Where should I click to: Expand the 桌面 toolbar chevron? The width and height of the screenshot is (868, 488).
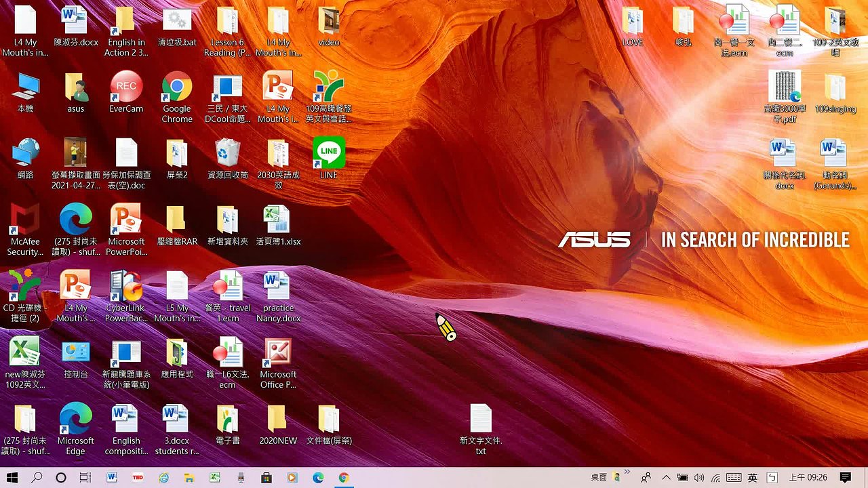627,472
